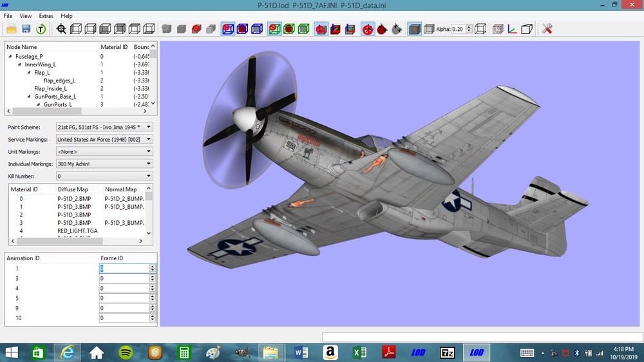Disable lighting with the red no-symbol sparkle icon
Image resolution: width=644 pixels, height=362 pixels.
pyautogui.click(x=368, y=29)
